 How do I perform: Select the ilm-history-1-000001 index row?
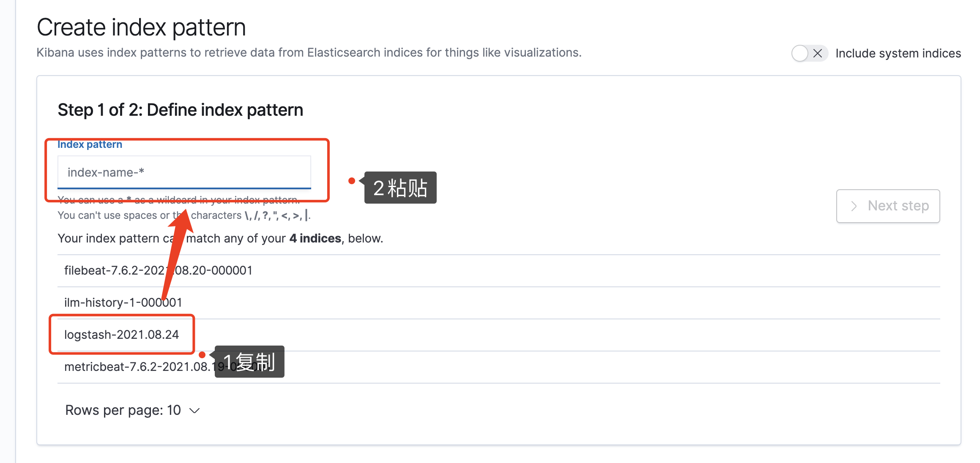point(123,302)
